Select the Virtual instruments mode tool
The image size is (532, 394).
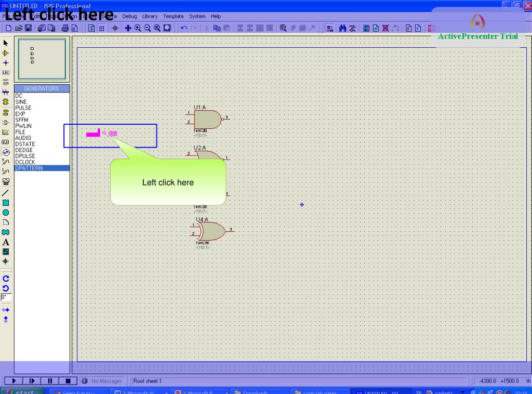(6, 182)
